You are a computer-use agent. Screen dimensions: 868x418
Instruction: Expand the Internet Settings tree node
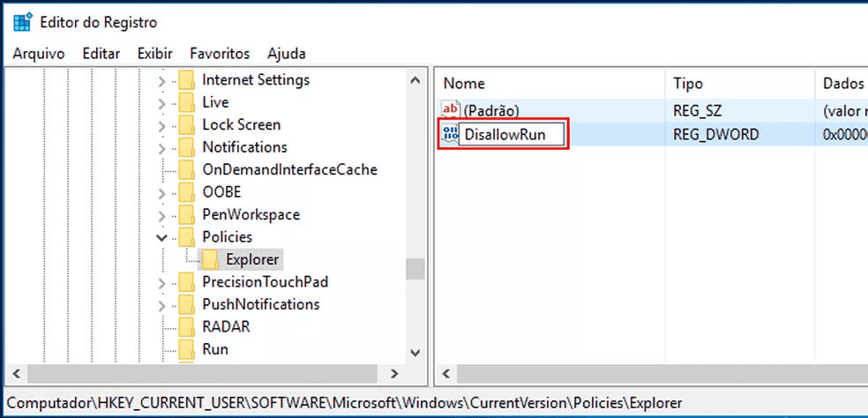click(161, 80)
